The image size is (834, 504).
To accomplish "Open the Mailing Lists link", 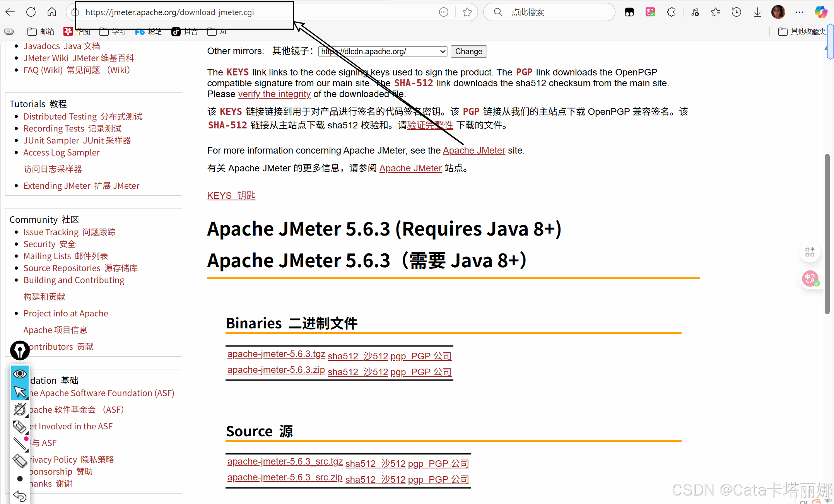I will click(66, 256).
